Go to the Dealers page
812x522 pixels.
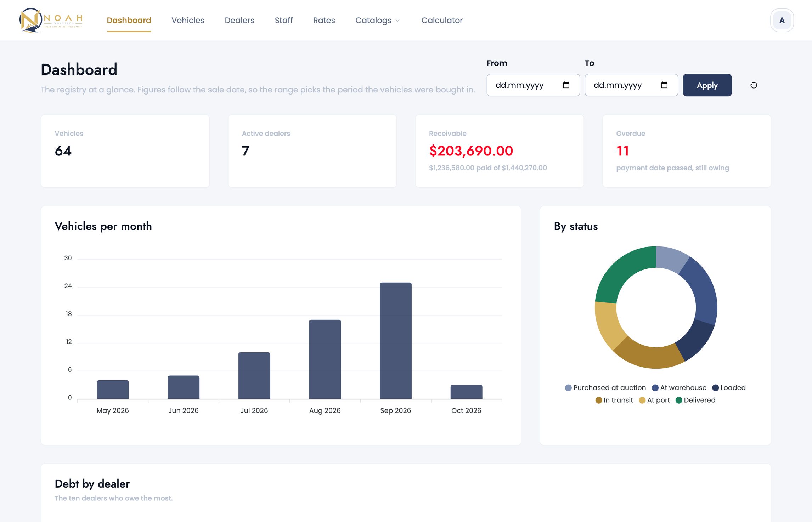[239, 20]
